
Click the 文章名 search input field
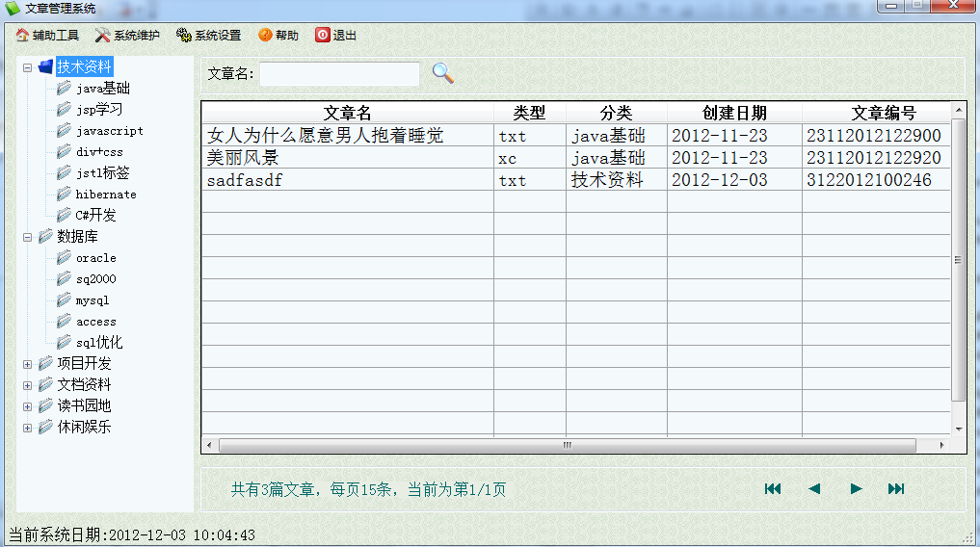(339, 74)
